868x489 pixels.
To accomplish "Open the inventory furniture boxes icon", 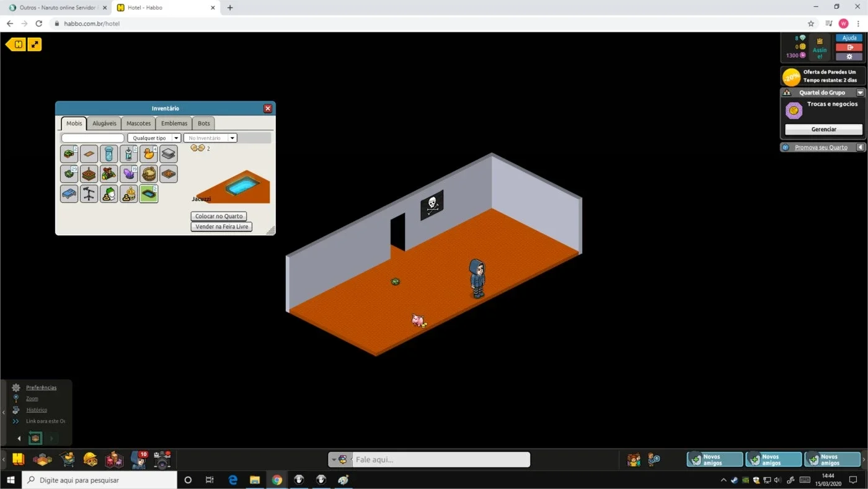I will (114, 459).
